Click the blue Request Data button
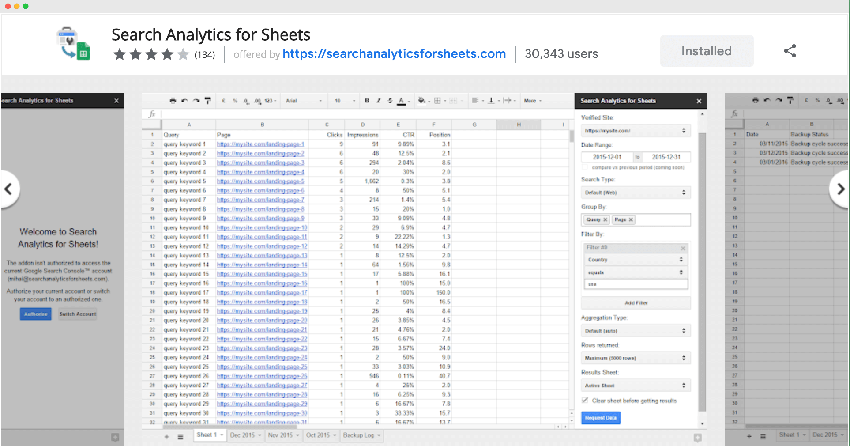The width and height of the screenshot is (850, 446). coord(600,417)
